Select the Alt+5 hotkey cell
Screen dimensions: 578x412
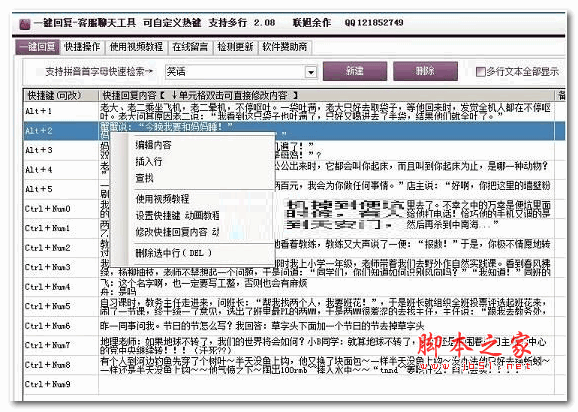[61, 189]
